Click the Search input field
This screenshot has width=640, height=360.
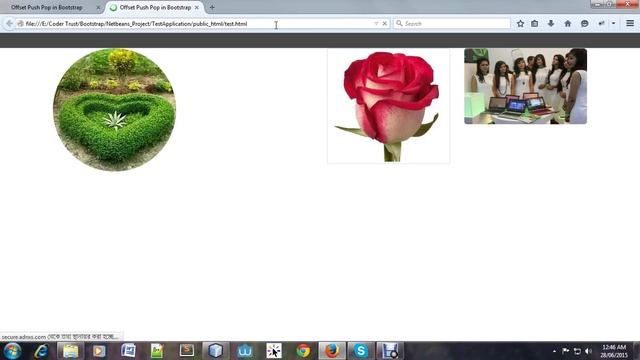click(x=452, y=24)
